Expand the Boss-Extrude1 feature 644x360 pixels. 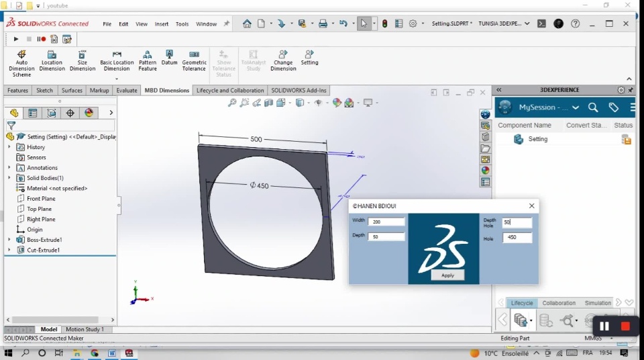[9, 240]
